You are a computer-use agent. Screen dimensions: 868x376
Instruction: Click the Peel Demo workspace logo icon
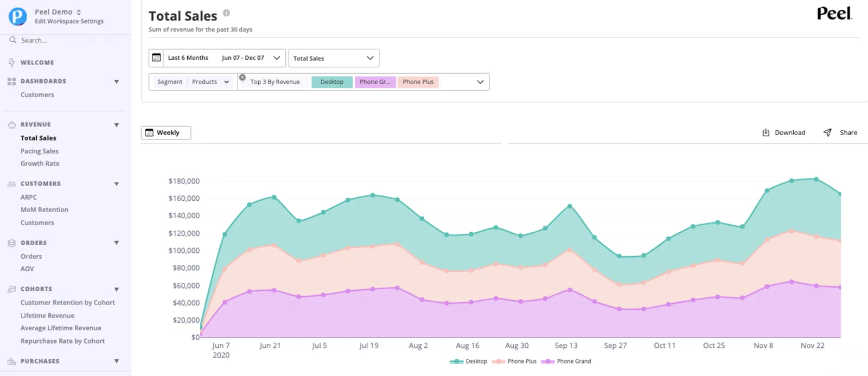(17, 16)
